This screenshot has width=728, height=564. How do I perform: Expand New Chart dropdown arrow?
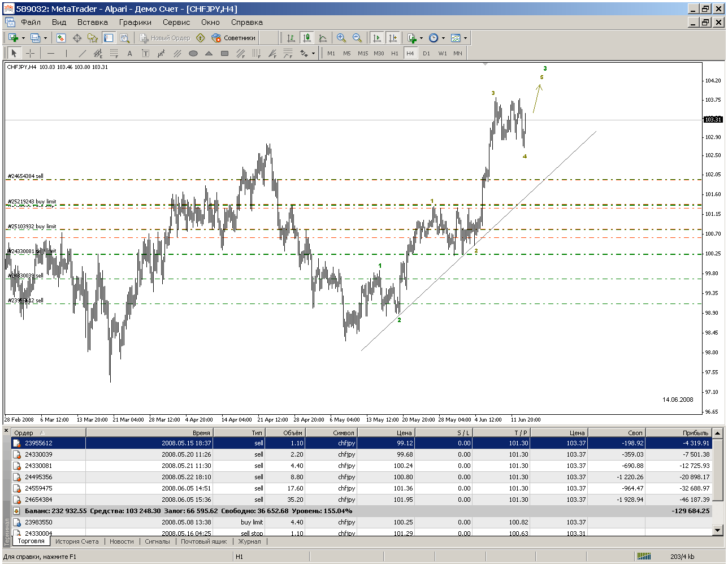23,38
